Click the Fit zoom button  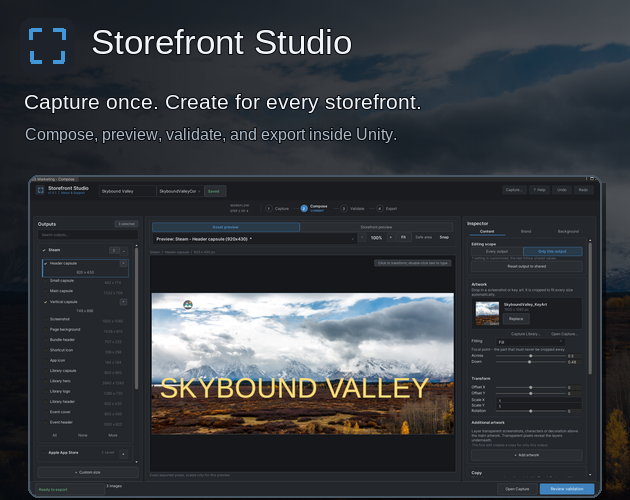coord(403,238)
